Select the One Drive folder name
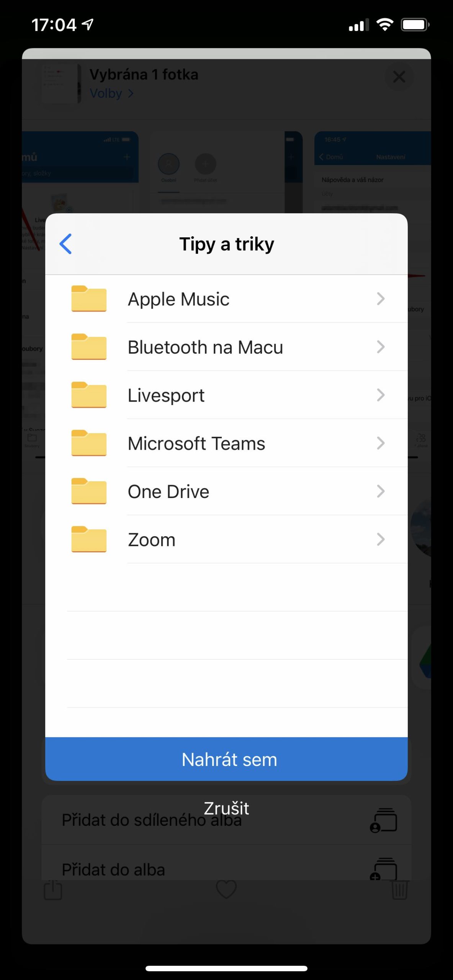Viewport: 453px width, 980px height. point(168,492)
